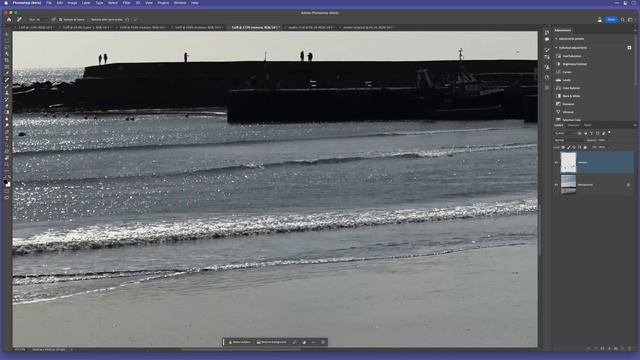Click the Select subject button

(x=240, y=342)
